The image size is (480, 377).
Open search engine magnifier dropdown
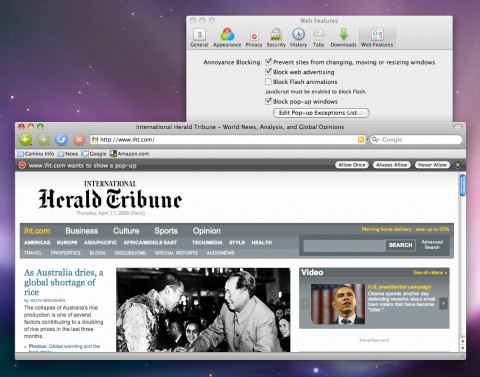coord(375,140)
